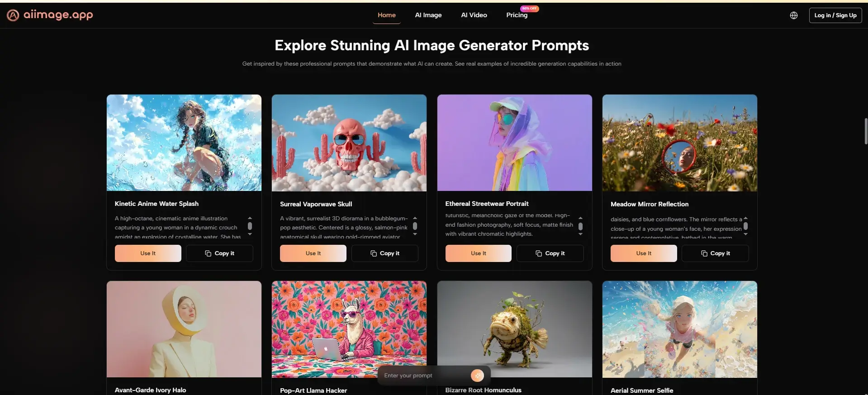Click down arrow in Meadow Mirror Reflection description
Screen dimensions: 868x395
(745, 234)
